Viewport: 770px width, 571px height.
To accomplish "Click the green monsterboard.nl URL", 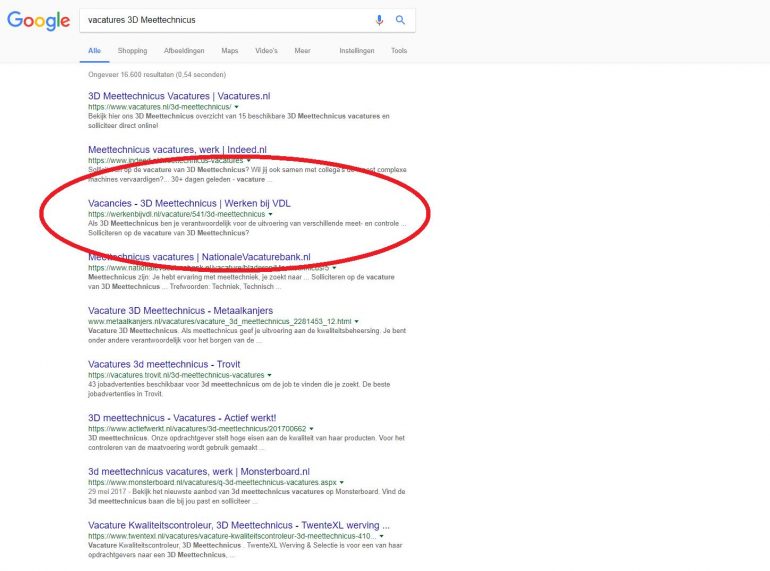I will (x=213, y=482).
